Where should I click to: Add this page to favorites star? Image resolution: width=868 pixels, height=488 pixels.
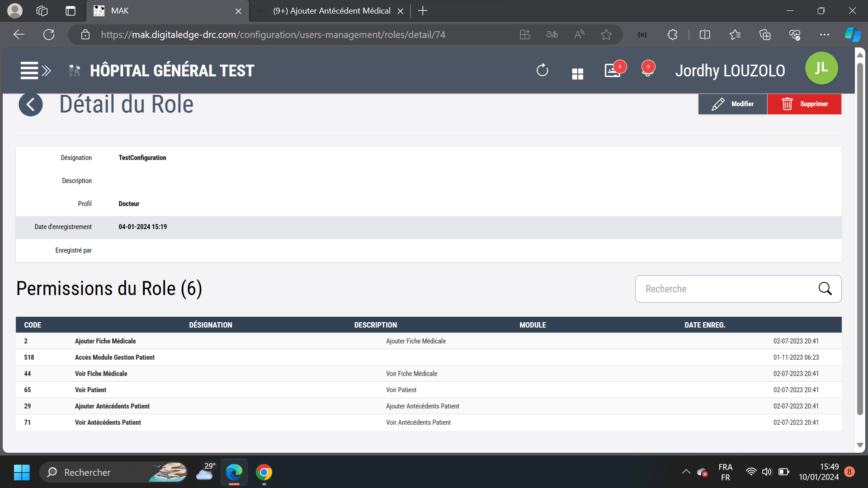tap(606, 35)
